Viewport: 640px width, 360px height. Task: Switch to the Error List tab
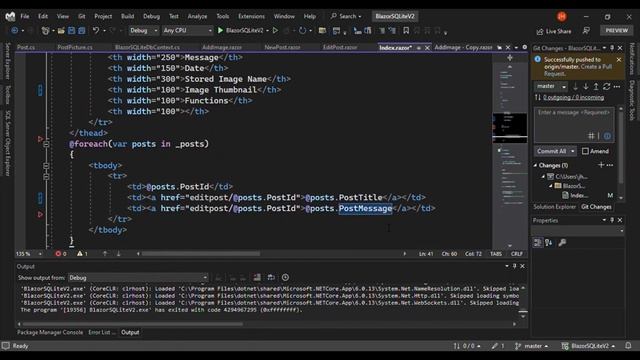pos(102,332)
